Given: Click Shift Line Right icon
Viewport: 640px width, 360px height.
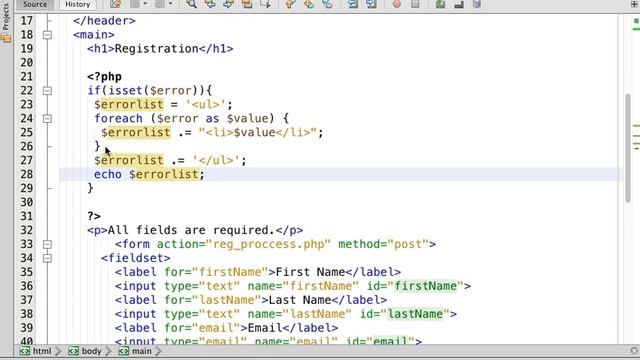Looking at the screenshot, I should (371, 4).
